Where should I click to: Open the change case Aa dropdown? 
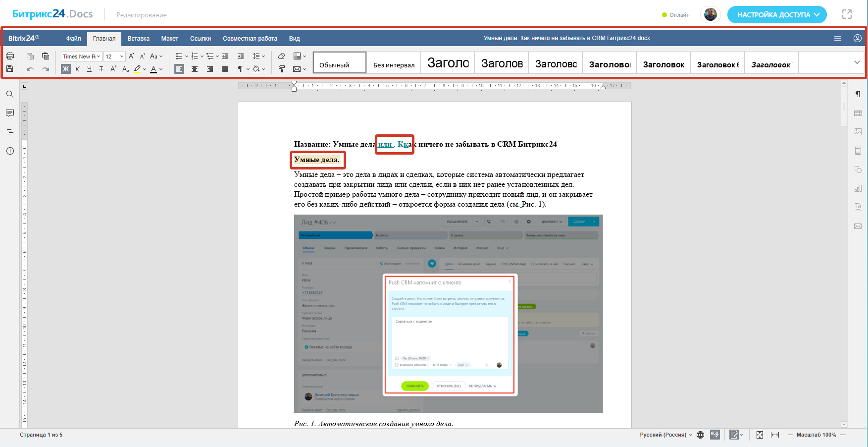pyautogui.click(x=156, y=56)
